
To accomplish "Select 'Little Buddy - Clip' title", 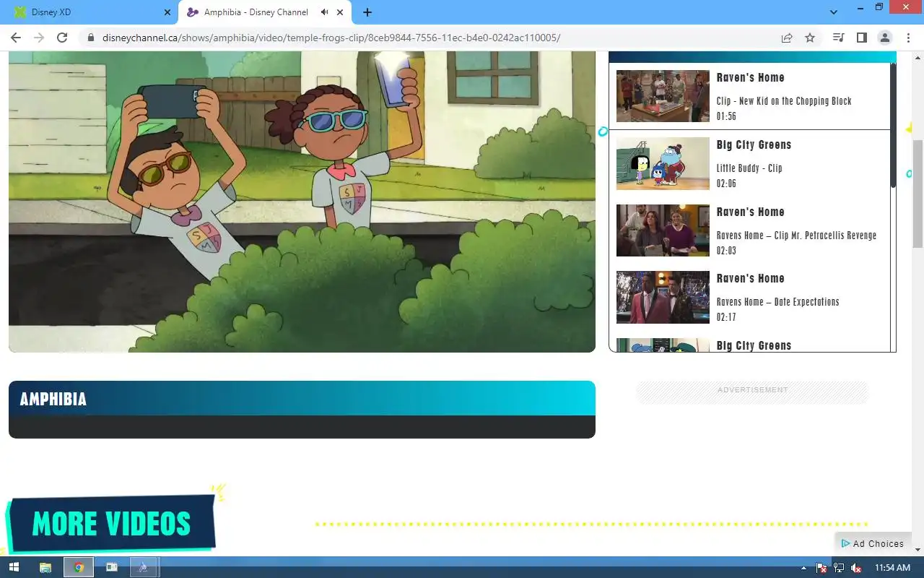I will click(749, 168).
